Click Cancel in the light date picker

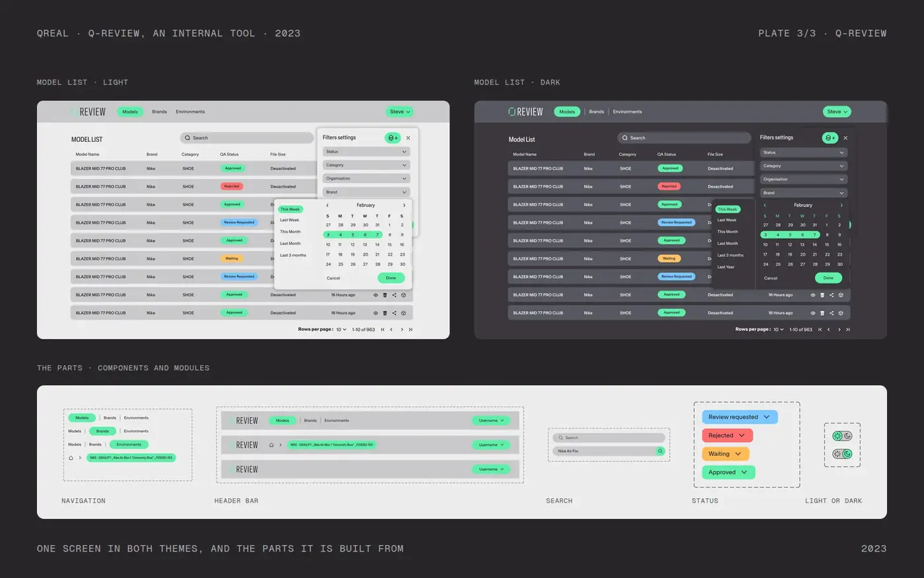tap(333, 278)
